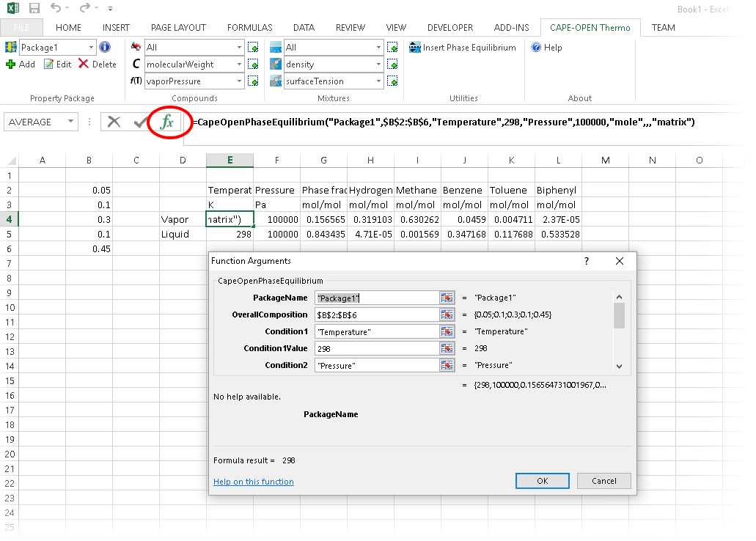
Task: Cancel the Function Arguments dialog
Action: pos(603,481)
